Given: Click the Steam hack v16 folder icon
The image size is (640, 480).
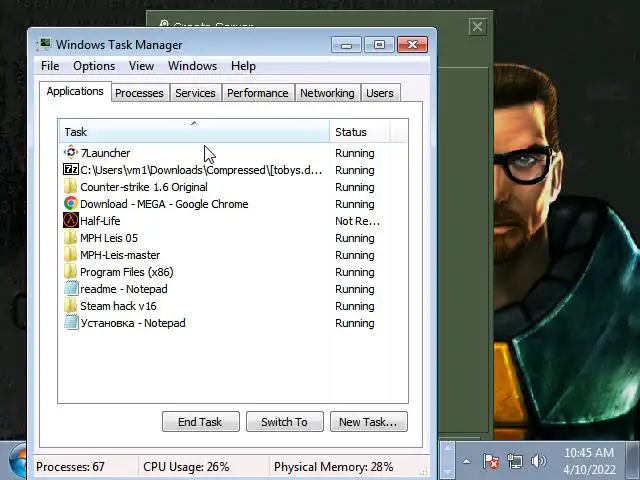Looking at the screenshot, I should point(71,306).
